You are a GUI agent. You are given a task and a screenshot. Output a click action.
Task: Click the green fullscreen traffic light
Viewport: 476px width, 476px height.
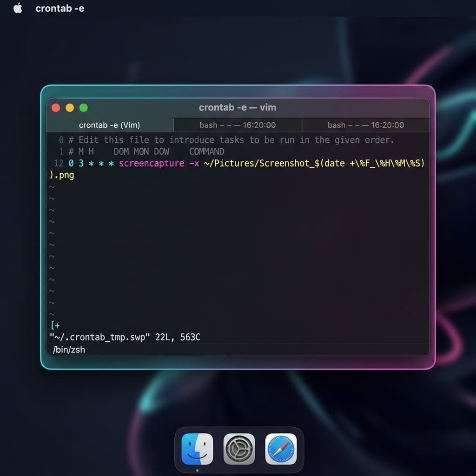coord(83,107)
